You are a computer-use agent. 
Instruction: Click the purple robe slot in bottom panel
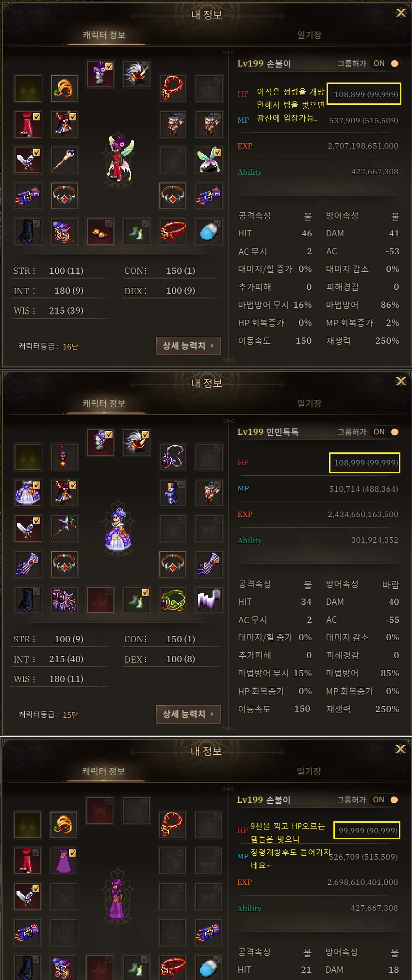coord(64,861)
